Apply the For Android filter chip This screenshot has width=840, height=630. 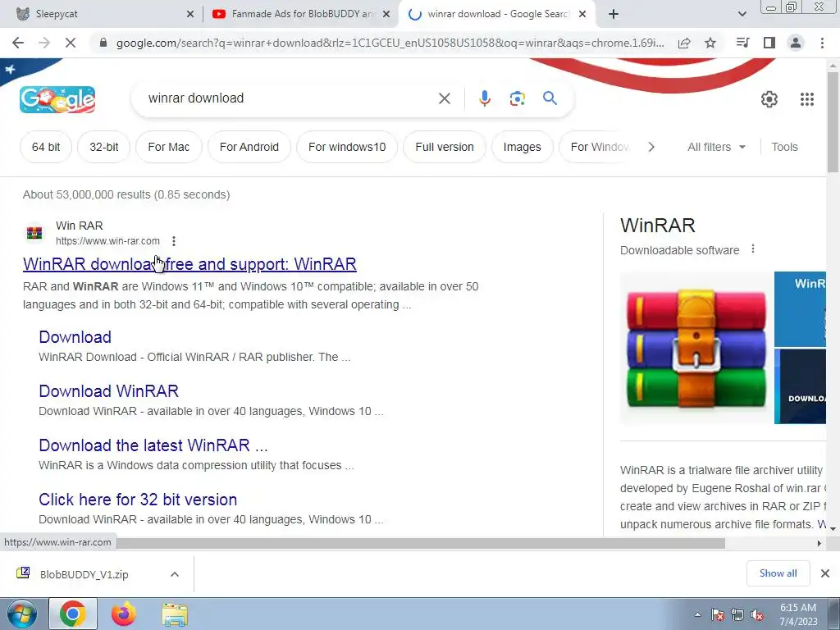[x=249, y=147]
